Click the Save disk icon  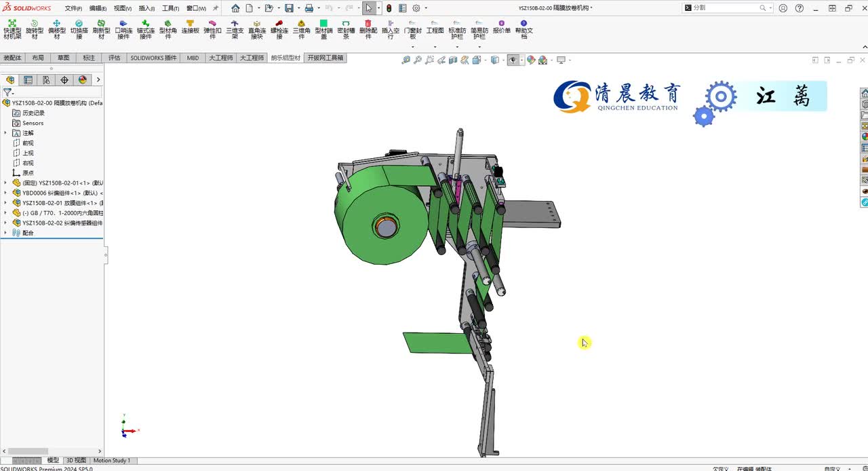click(289, 8)
